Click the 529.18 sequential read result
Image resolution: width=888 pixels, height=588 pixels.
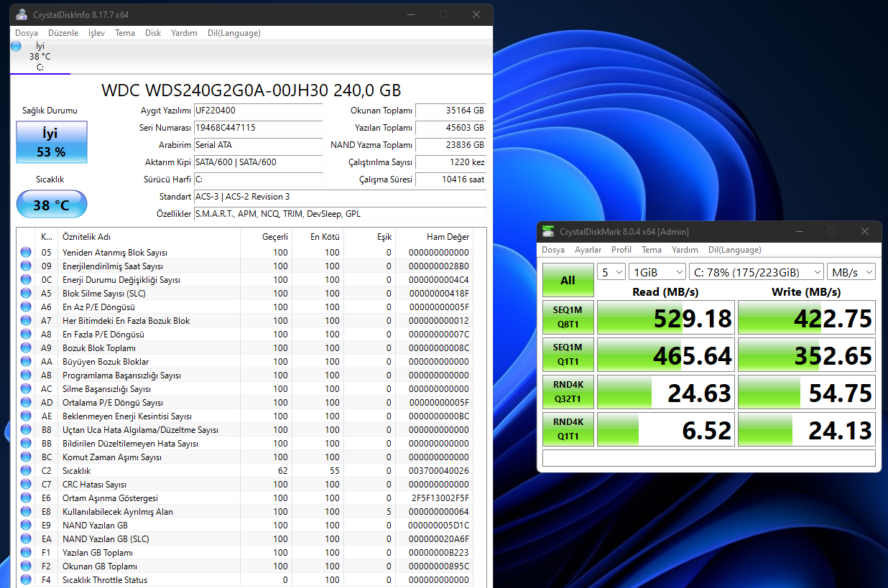[x=665, y=317]
